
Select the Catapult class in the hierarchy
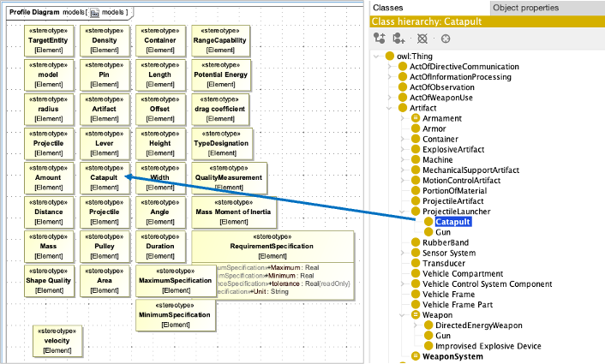(453, 221)
